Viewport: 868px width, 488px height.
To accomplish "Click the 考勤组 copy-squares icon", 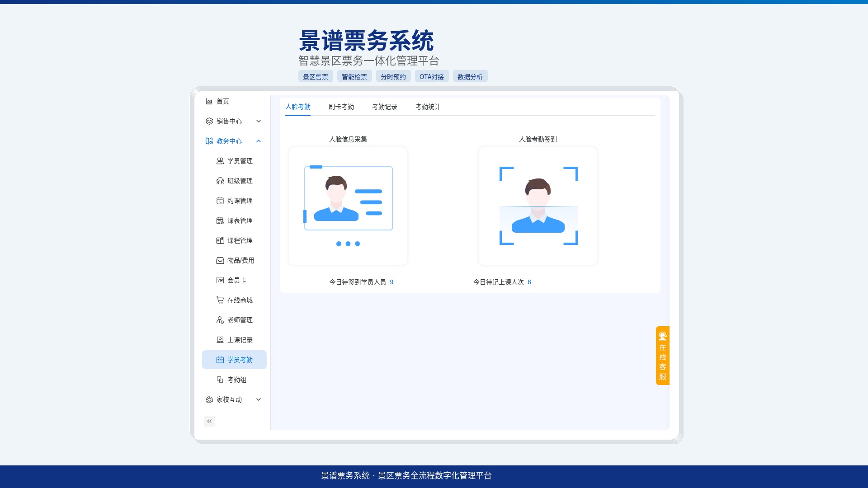I will click(220, 380).
